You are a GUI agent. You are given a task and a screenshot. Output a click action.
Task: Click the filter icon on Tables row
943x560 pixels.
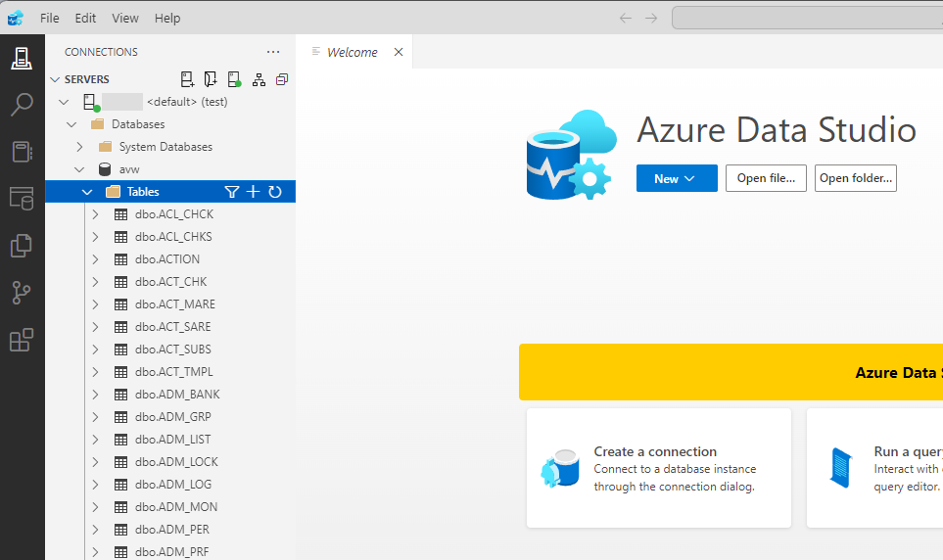pyautogui.click(x=231, y=191)
